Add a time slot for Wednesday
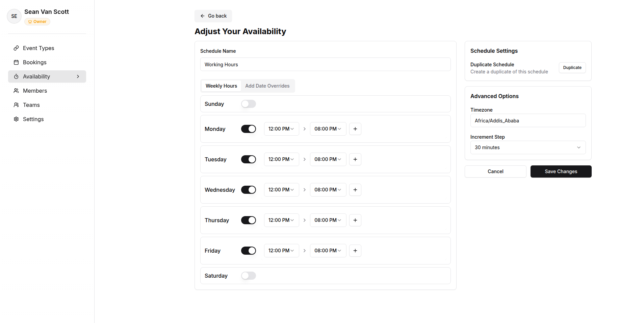Image resolution: width=644 pixels, height=323 pixels. pyautogui.click(x=355, y=190)
